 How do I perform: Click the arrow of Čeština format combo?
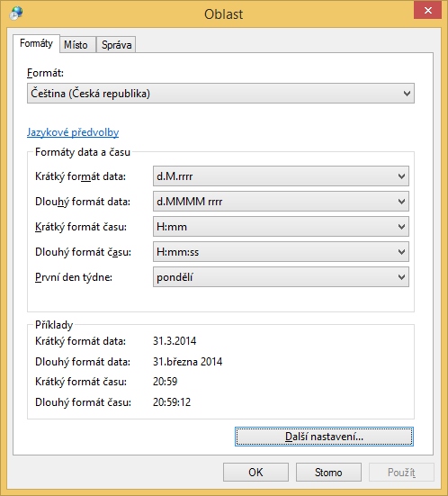tap(407, 94)
